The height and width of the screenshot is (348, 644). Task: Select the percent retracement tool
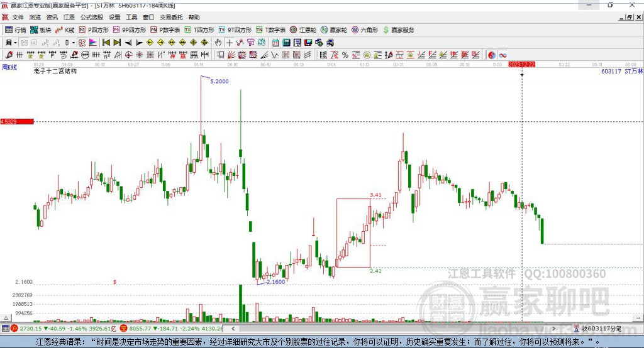point(345,55)
